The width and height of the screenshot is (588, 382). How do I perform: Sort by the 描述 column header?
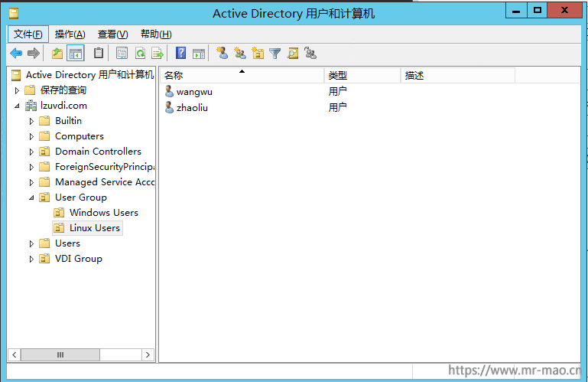coord(458,76)
